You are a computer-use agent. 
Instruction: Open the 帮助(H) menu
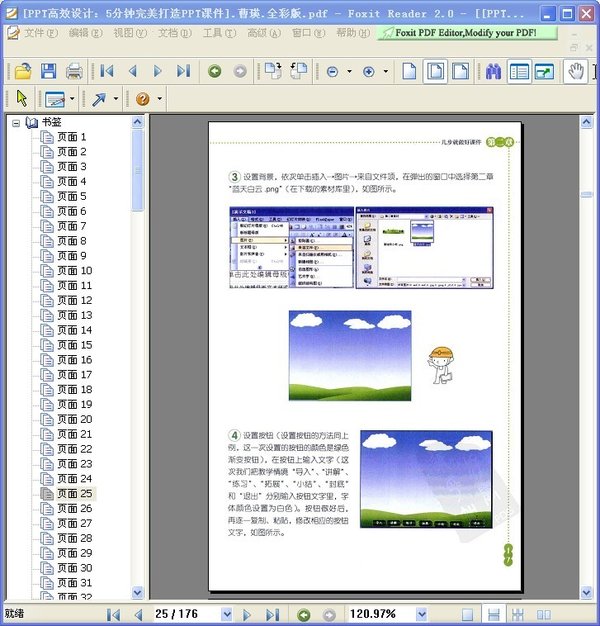point(353,33)
